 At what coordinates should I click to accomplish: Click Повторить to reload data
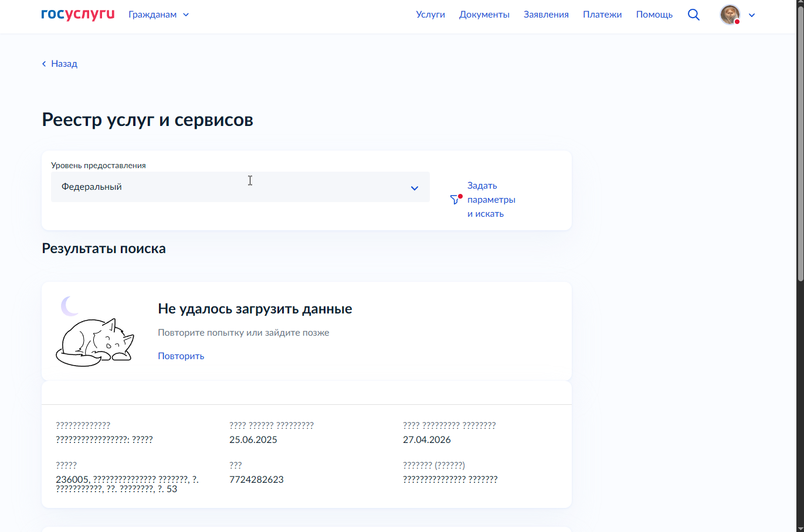[x=181, y=356]
